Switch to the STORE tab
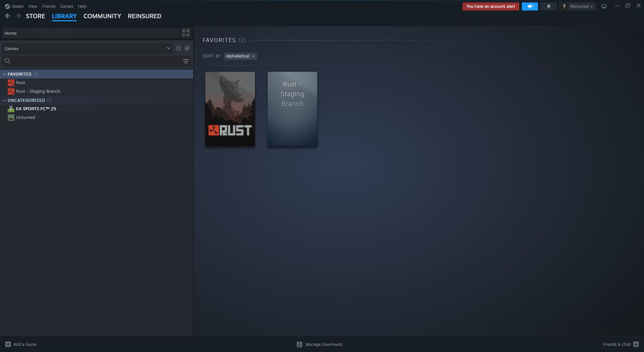The width and height of the screenshot is (644, 352). pos(35,16)
